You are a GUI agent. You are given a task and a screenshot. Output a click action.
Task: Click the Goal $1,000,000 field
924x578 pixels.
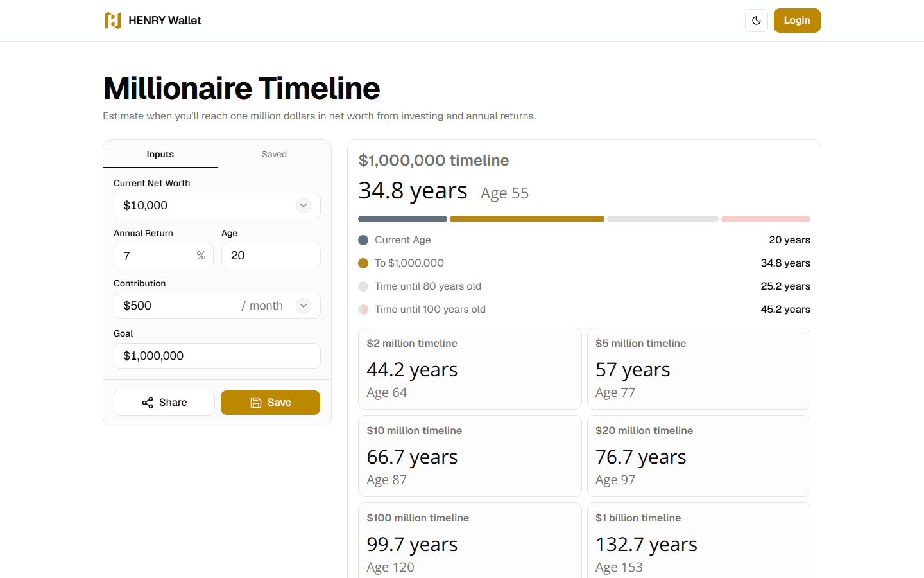click(x=217, y=356)
